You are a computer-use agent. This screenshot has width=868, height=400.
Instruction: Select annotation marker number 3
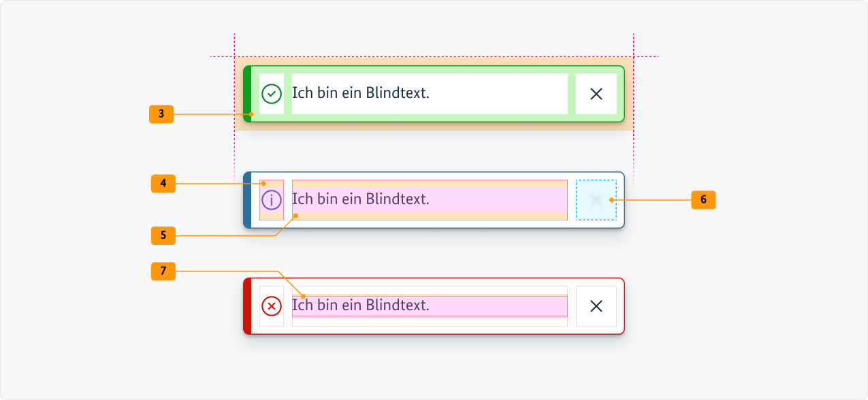pyautogui.click(x=162, y=114)
